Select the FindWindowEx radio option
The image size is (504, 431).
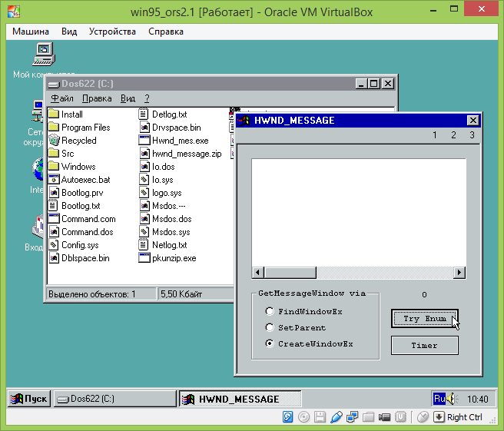[x=269, y=311]
